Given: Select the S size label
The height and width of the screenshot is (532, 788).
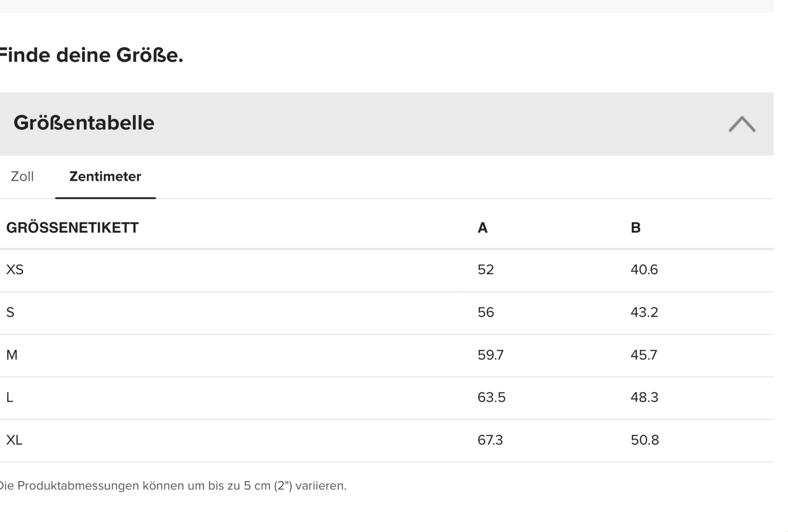Looking at the screenshot, I should pyautogui.click(x=11, y=313).
